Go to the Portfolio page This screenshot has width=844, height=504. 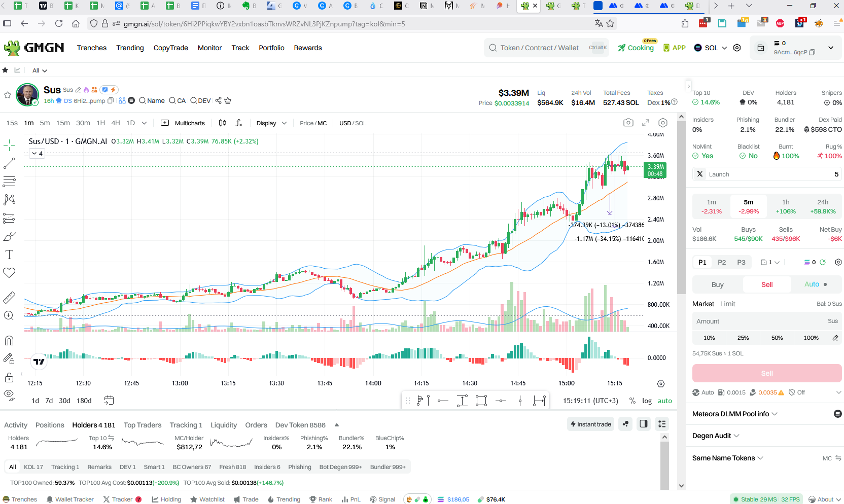(271, 48)
